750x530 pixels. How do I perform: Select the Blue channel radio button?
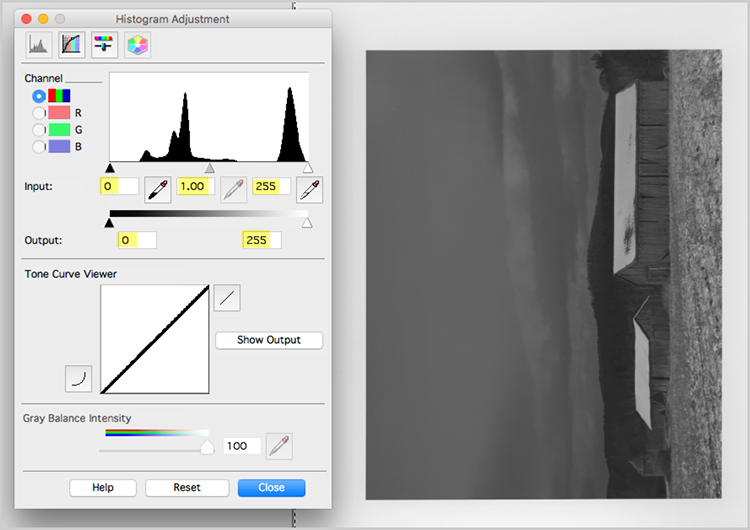39,147
